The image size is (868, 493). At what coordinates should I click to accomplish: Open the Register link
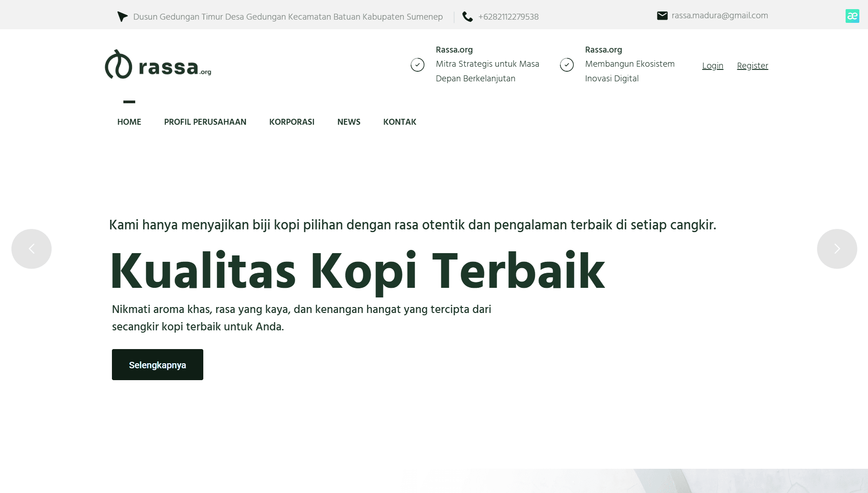pyautogui.click(x=752, y=65)
